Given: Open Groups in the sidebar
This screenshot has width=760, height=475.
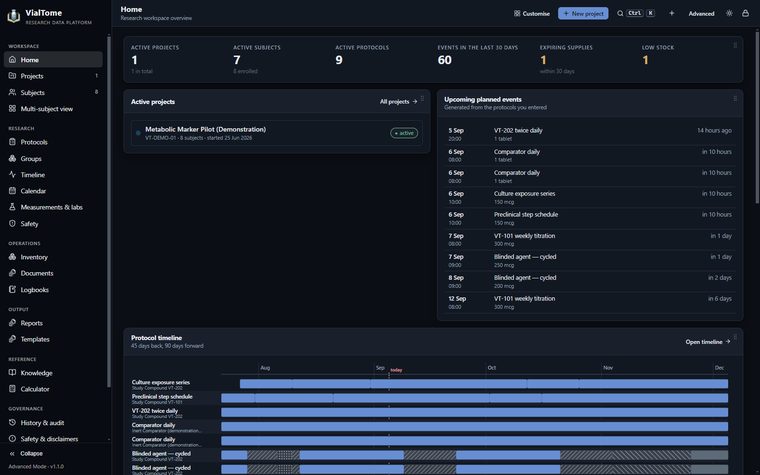Looking at the screenshot, I should point(53,158).
